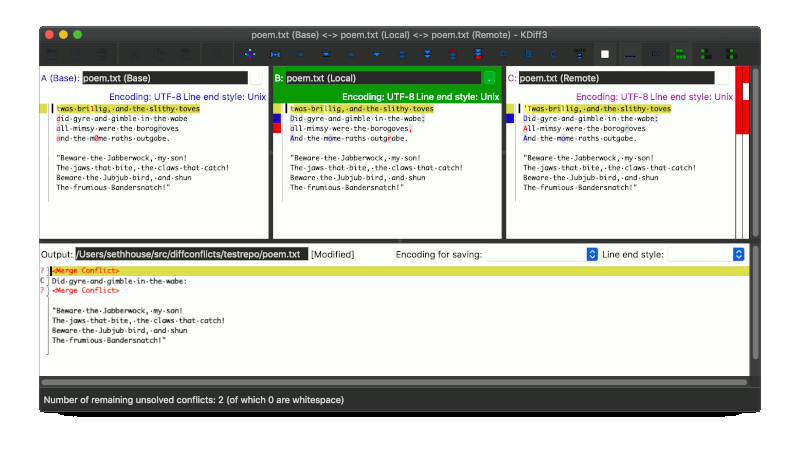Open the Line end style dropdown
Image resolution: width=800 pixels, height=464 pixels.
pos(706,255)
